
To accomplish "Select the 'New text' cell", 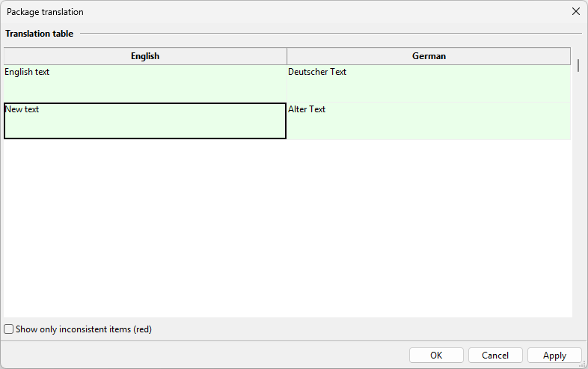I will pyautogui.click(x=145, y=121).
